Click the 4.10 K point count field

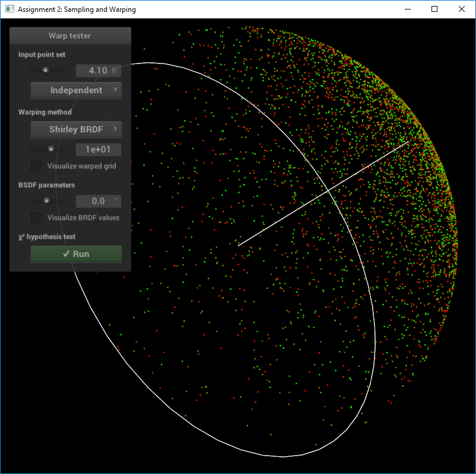99,71
